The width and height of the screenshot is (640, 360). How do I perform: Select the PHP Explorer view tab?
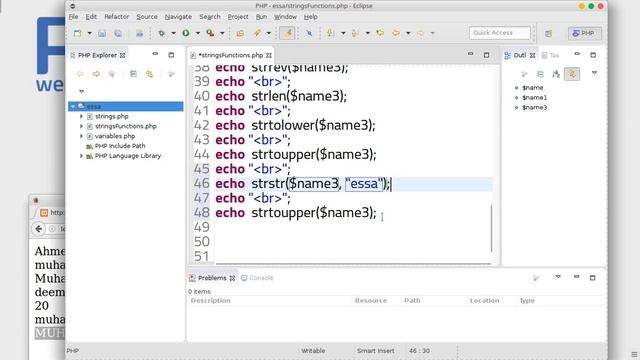point(97,55)
